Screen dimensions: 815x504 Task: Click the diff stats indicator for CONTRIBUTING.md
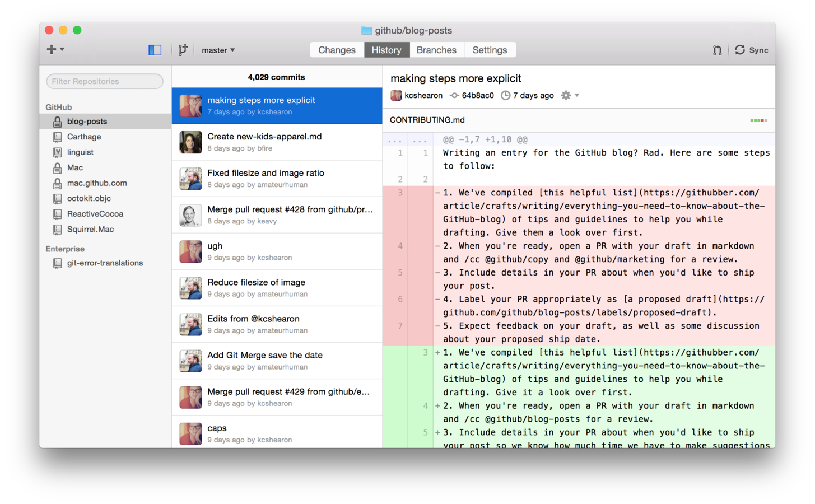(758, 120)
